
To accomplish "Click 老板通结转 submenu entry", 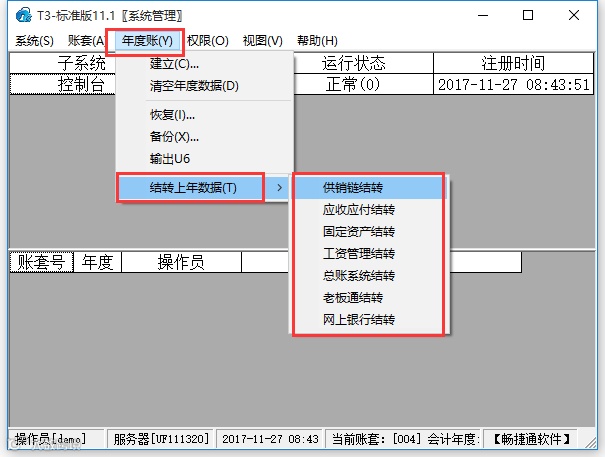I will pyautogui.click(x=368, y=298).
